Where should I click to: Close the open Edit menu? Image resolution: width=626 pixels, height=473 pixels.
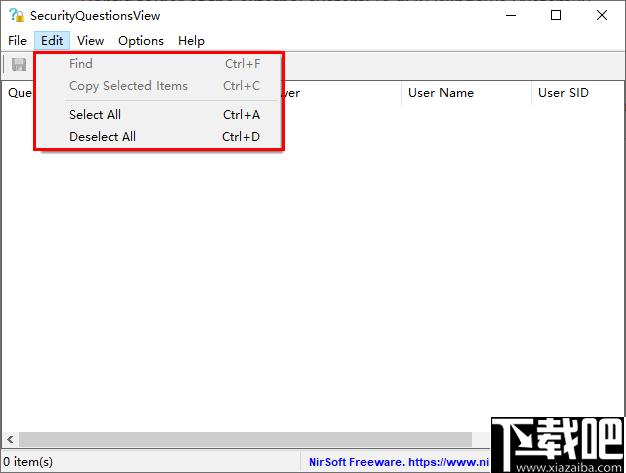tap(52, 41)
